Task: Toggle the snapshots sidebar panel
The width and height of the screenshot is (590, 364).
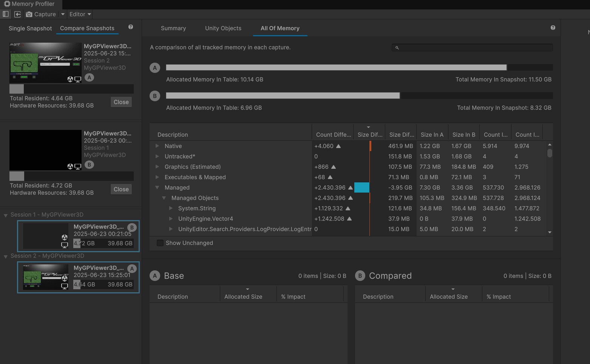Action: (6, 14)
